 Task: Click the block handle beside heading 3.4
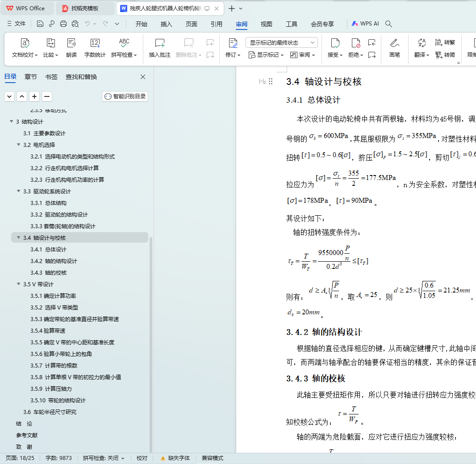coord(271,81)
